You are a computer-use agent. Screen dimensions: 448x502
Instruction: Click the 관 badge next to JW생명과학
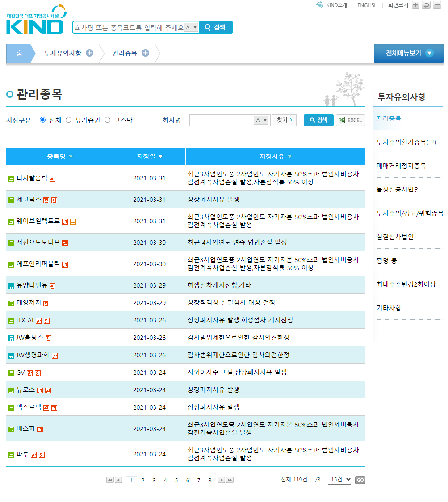(x=55, y=356)
